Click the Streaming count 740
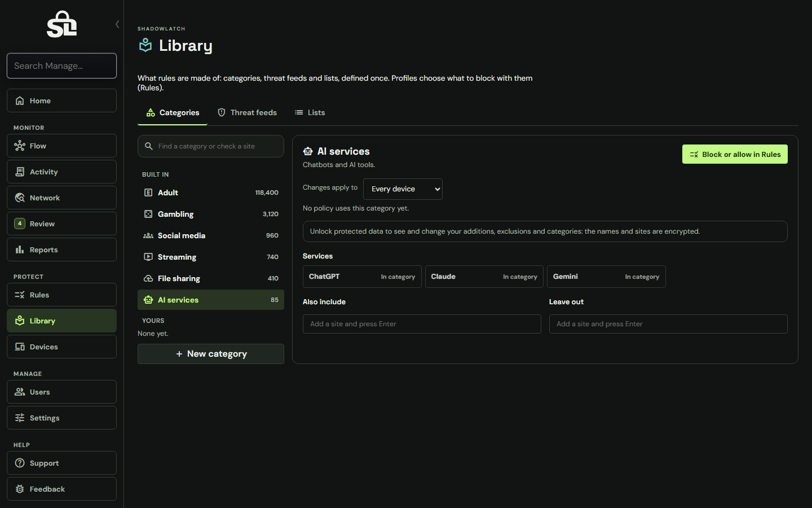Screen dimensions: 812x508 tap(273, 257)
